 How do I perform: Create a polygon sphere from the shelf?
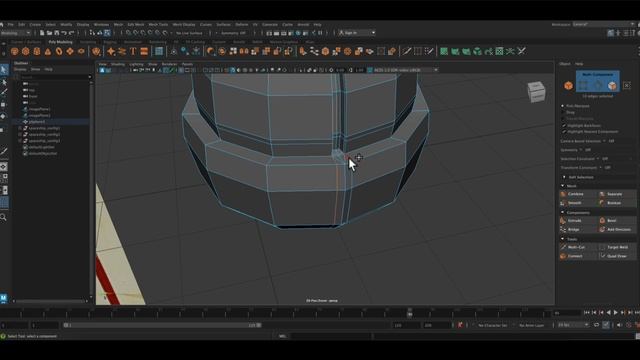(15, 51)
